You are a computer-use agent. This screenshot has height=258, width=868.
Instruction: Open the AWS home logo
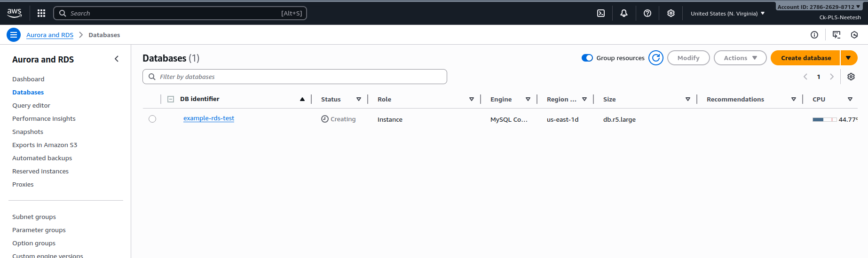15,13
